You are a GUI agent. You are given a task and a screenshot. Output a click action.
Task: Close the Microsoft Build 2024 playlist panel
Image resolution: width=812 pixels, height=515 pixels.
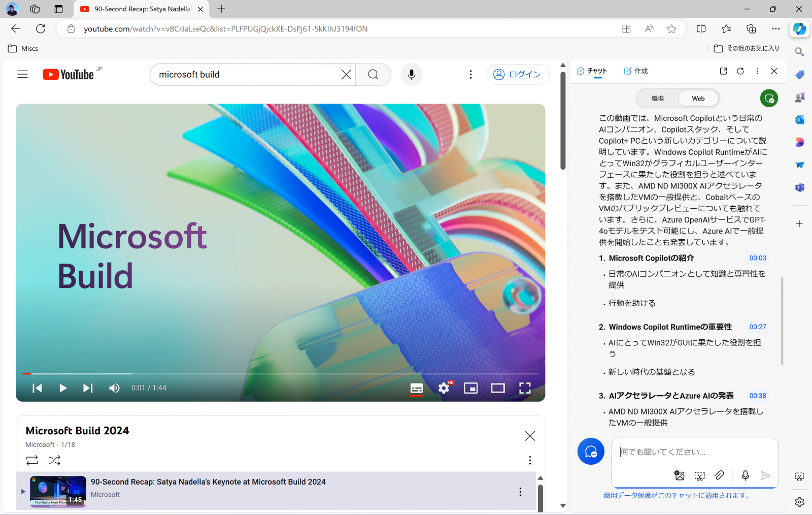pos(530,436)
